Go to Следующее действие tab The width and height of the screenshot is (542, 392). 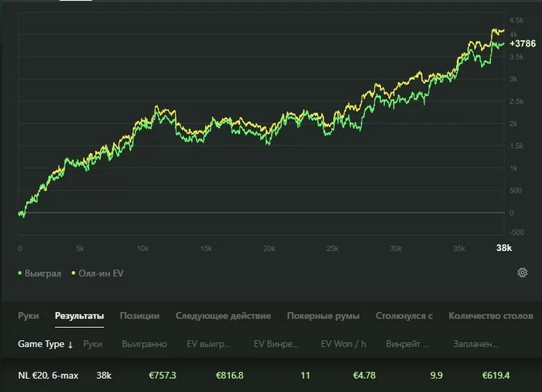pos(223,316)
